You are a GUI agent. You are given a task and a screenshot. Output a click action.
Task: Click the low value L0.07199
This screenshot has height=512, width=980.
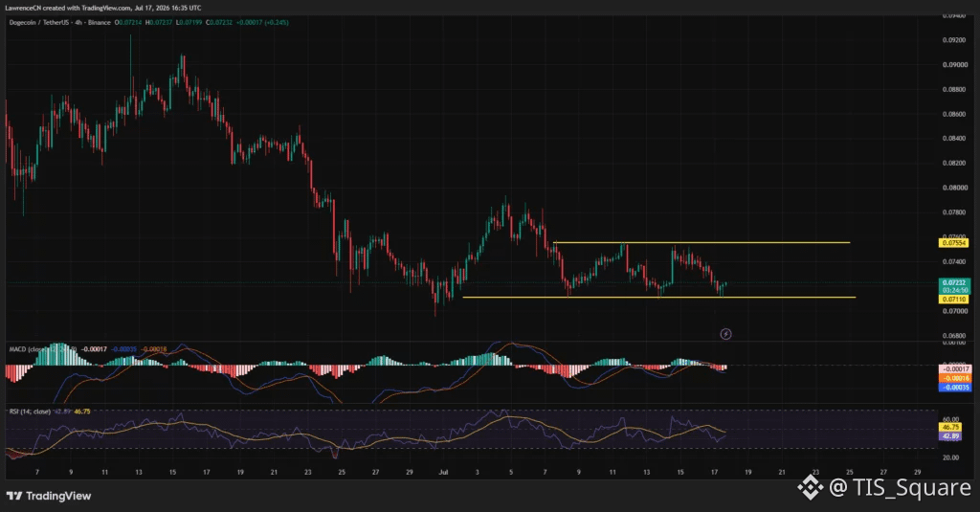(189, 23)
